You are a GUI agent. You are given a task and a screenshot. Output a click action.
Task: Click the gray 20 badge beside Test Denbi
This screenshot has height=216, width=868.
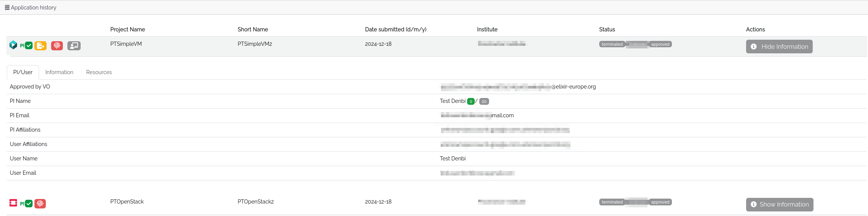484,101
